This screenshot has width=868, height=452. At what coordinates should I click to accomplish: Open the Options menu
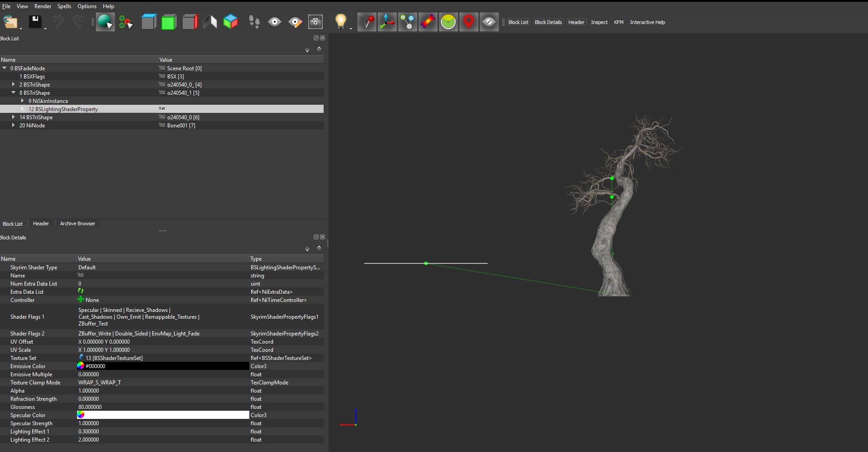click(87, 6)
